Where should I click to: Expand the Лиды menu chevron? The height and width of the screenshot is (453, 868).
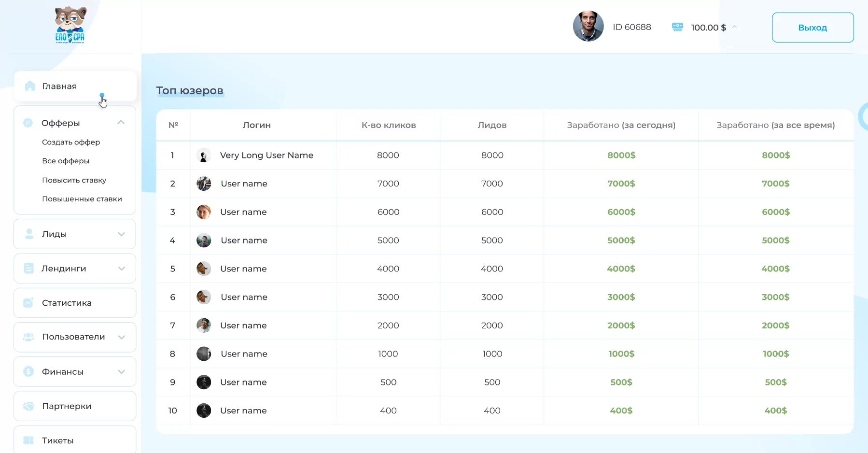pos(121,234)
